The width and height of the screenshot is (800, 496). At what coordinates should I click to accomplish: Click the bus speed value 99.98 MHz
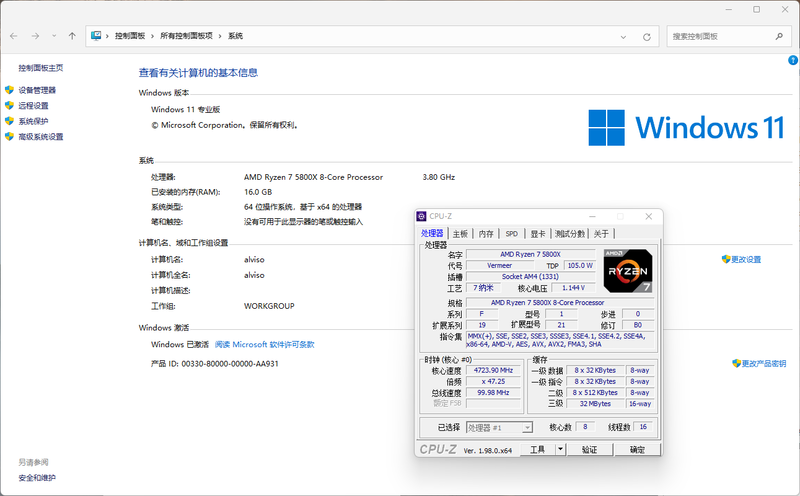tap(493, 393)
